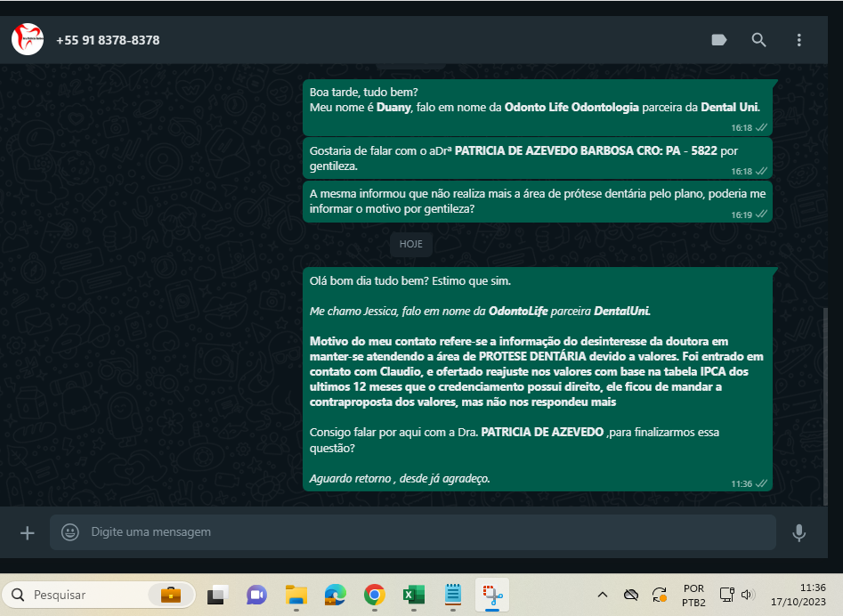Click the briefcase icon in search box
The width and height of the screenshot is (843, 616).
pos(171,595)
